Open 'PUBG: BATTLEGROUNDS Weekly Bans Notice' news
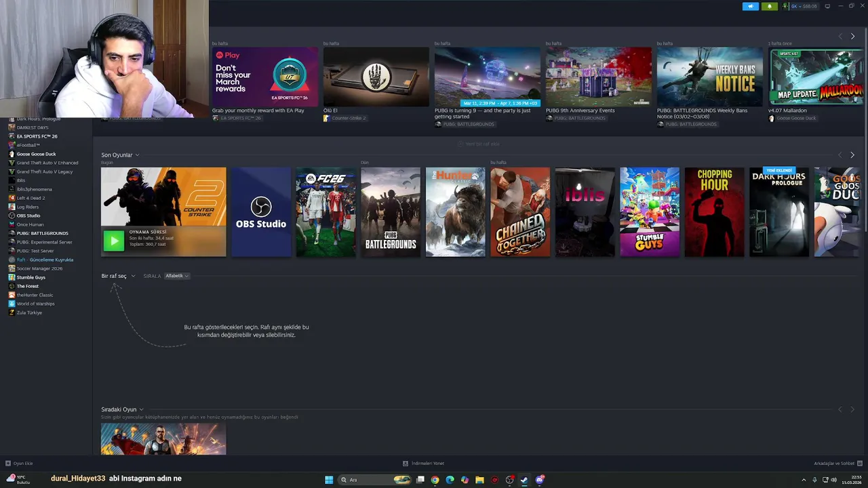 click(710, 76)
